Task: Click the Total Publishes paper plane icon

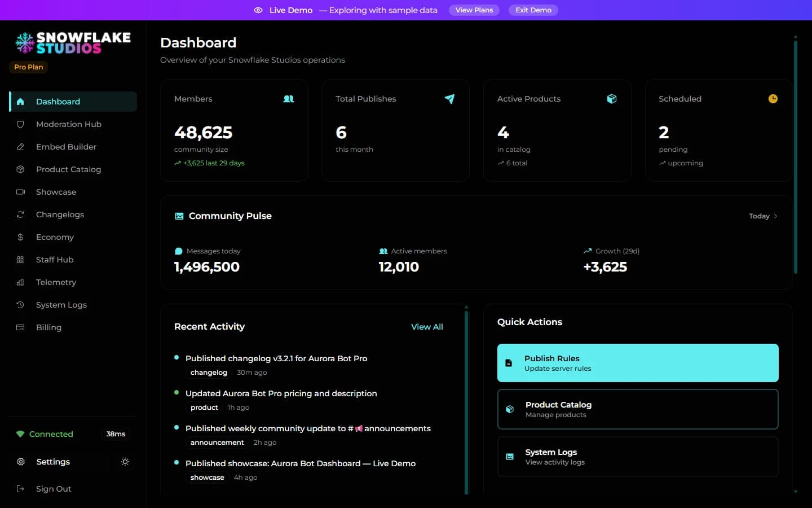Action: (449, 99)
